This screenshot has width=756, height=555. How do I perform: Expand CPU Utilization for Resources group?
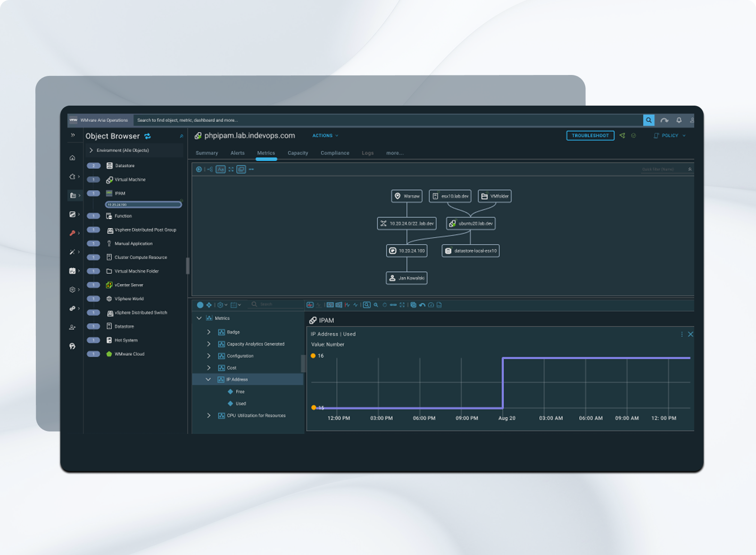click(x=208, y=415)
